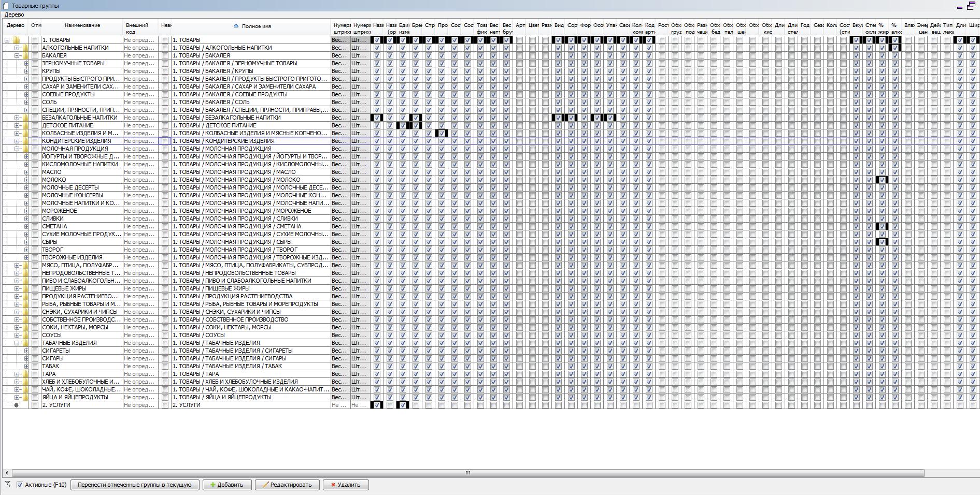Viewport: 980px width, 495px height.
Task: Click the restore window icon at top right
Action: coord(971,6)
